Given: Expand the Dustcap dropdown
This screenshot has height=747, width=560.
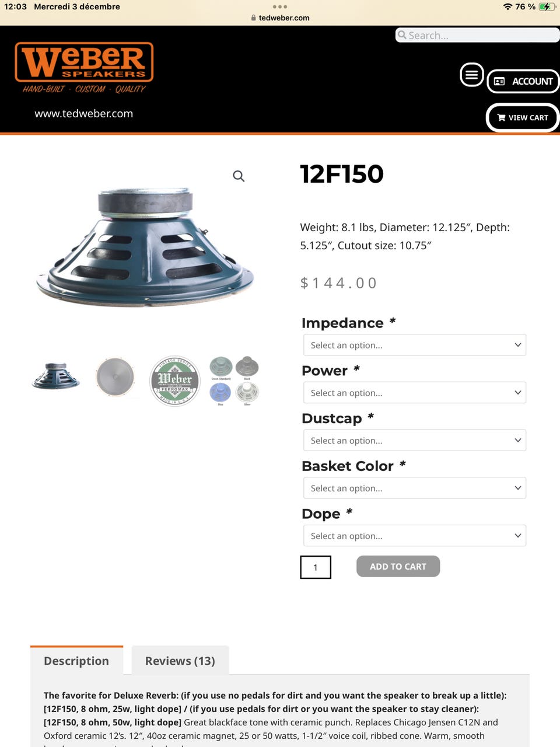Looking at the screenshot, I should 415,441.
